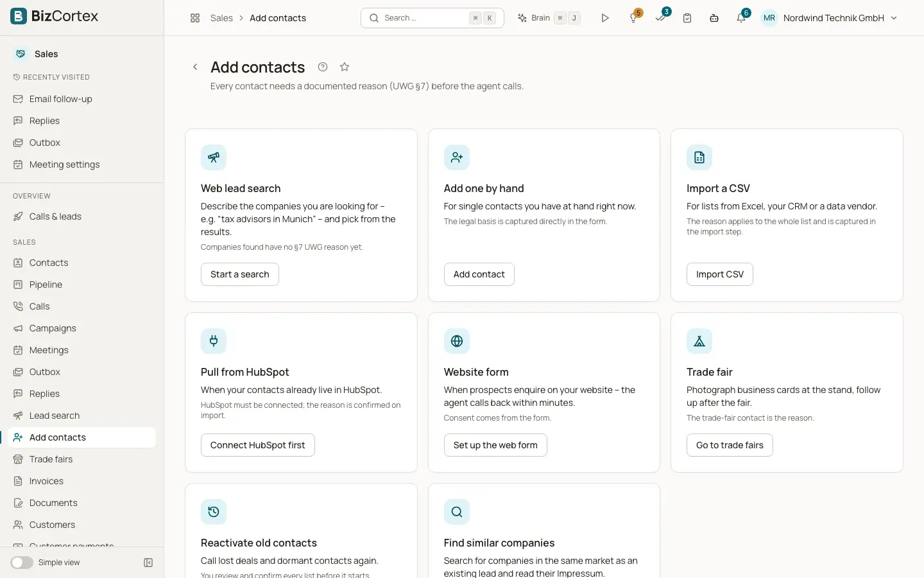924x578 pixels.
Task: Open the apps grid icon beside Sales breadcrumb
Action: [x=195, y=18]
